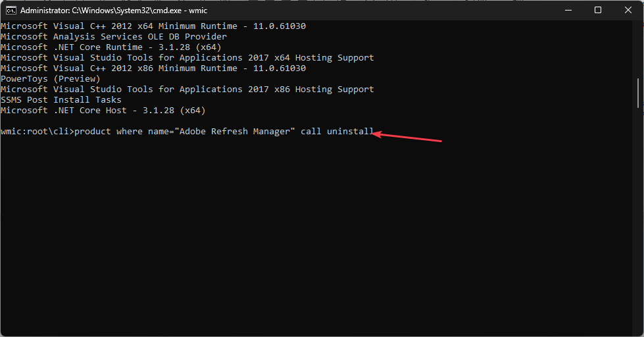Screen dimensions: 644x337
Task: Minimize the Command Prompt window
Action: pyautogui.click(x=567, y=11)
